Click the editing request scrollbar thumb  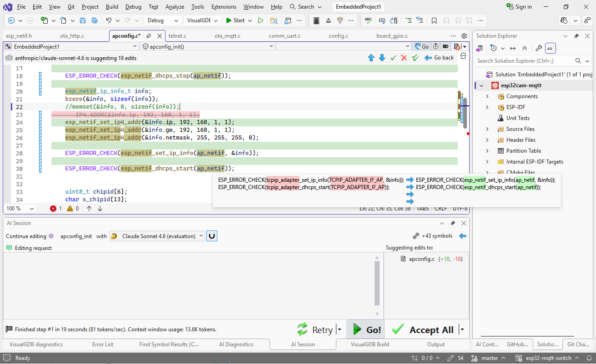pos(377,283)
